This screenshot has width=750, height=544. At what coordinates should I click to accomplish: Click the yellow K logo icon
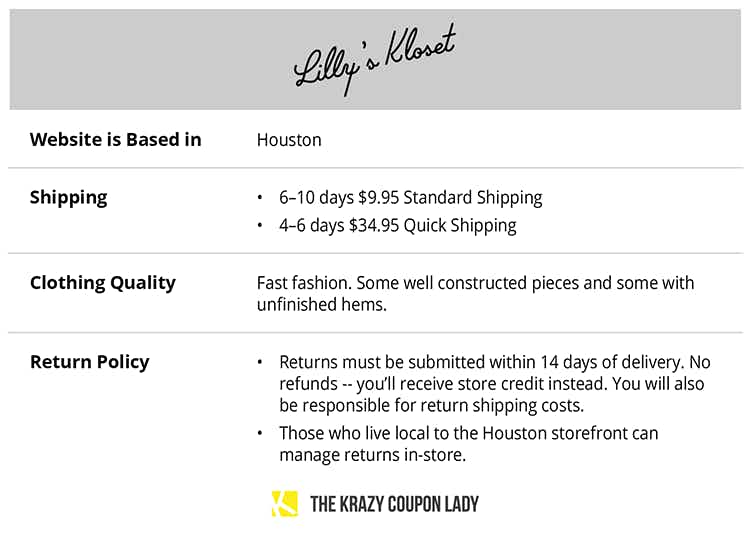(x=284, y=503)
